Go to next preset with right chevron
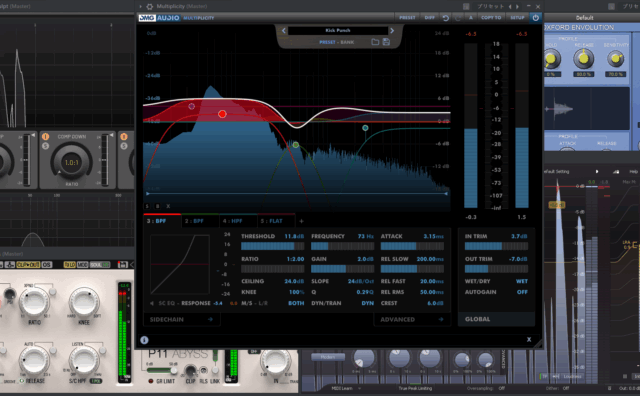 click(x=392, y=31)
